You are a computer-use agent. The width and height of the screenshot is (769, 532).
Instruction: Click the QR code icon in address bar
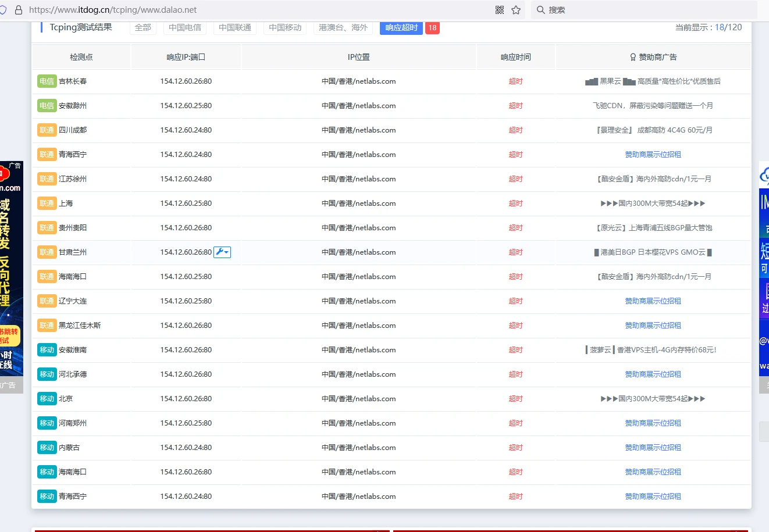point(499,10)
